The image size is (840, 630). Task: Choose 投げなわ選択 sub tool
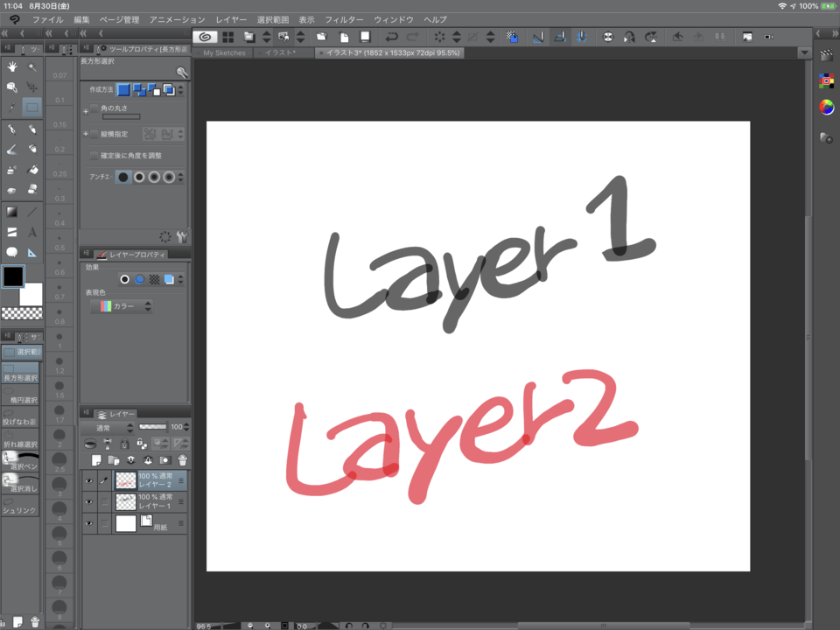pos(19,422)
